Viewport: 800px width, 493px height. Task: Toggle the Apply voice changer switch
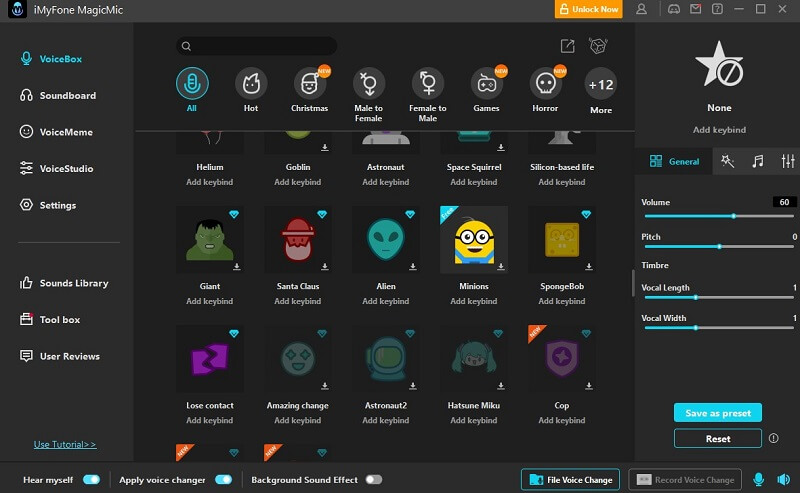coord(223,480)
